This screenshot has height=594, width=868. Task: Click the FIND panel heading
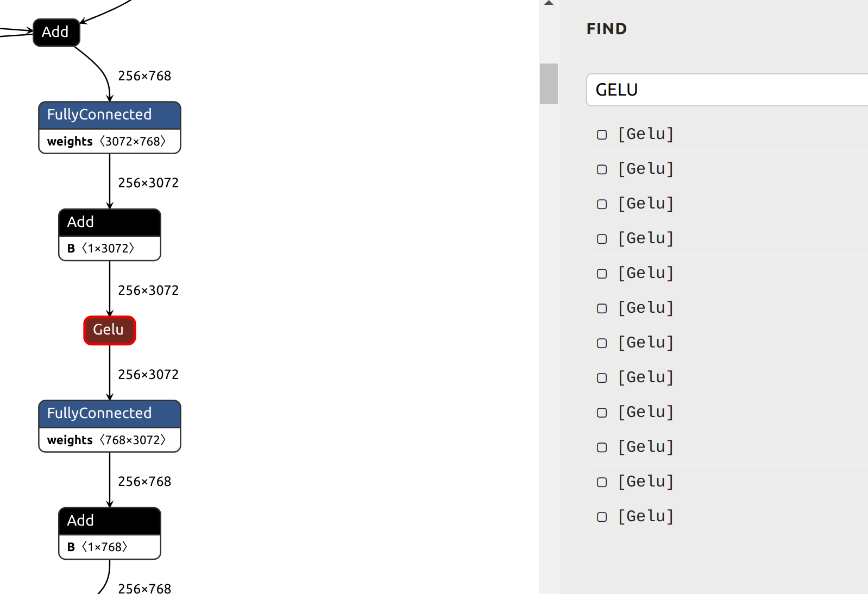point(606,29)
